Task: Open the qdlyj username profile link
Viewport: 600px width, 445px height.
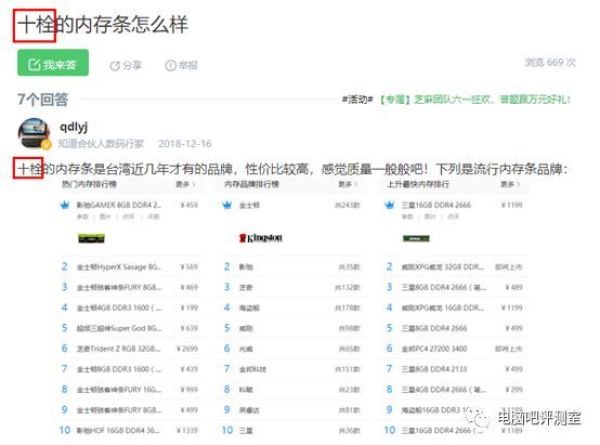Action: coord(74,127)
